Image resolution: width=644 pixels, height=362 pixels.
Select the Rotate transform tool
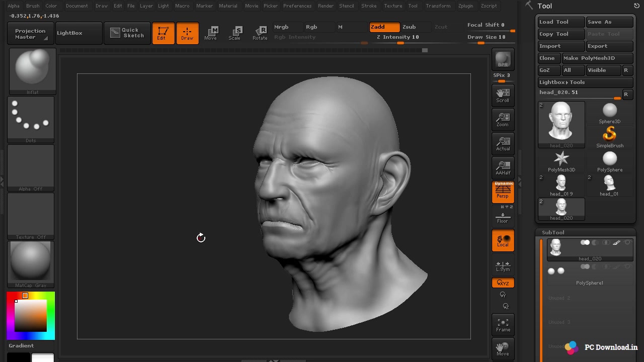click(260, 33)
